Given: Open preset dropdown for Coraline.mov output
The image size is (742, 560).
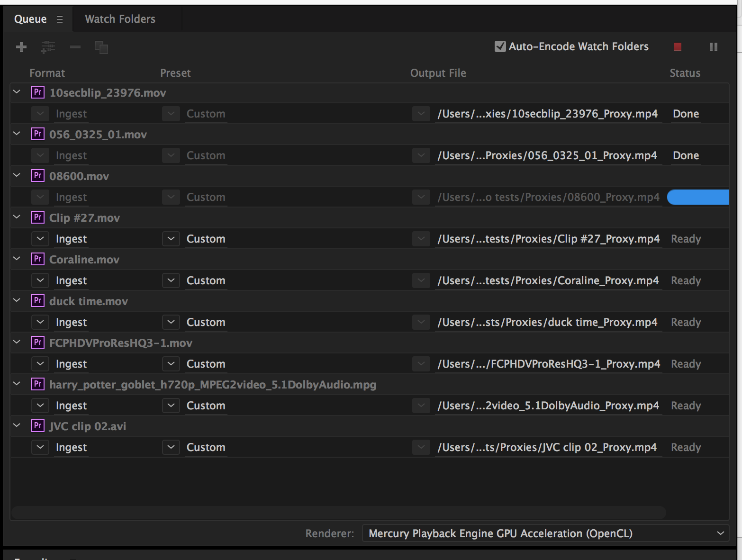Looking at the screenshot, I should (x=171, y=280).
